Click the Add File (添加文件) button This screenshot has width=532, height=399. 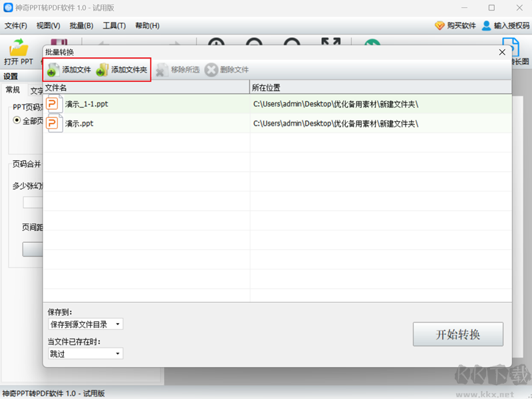pos(69,70)
